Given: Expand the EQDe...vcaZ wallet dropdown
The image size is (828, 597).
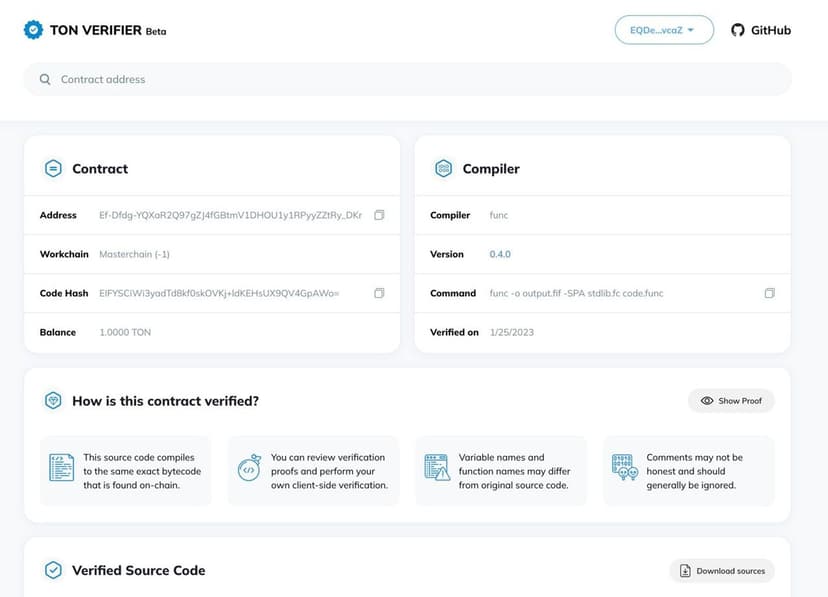Looking at the screenshot, I should 664,30.
